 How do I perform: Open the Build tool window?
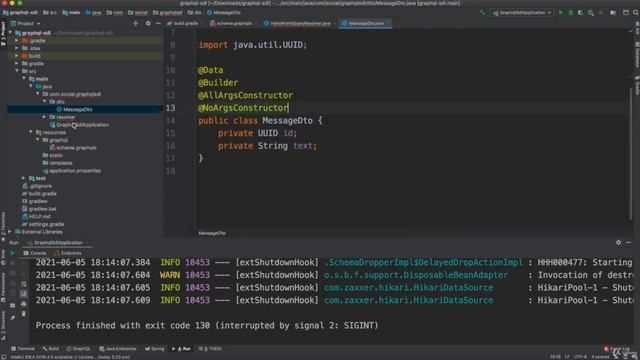pos(51,349)
